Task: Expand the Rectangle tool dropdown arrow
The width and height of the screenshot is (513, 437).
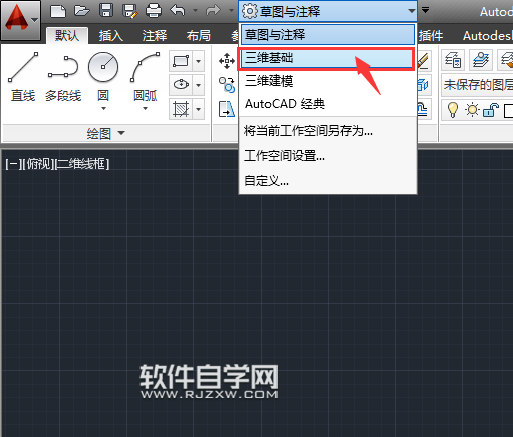Action: click(199, 61)
